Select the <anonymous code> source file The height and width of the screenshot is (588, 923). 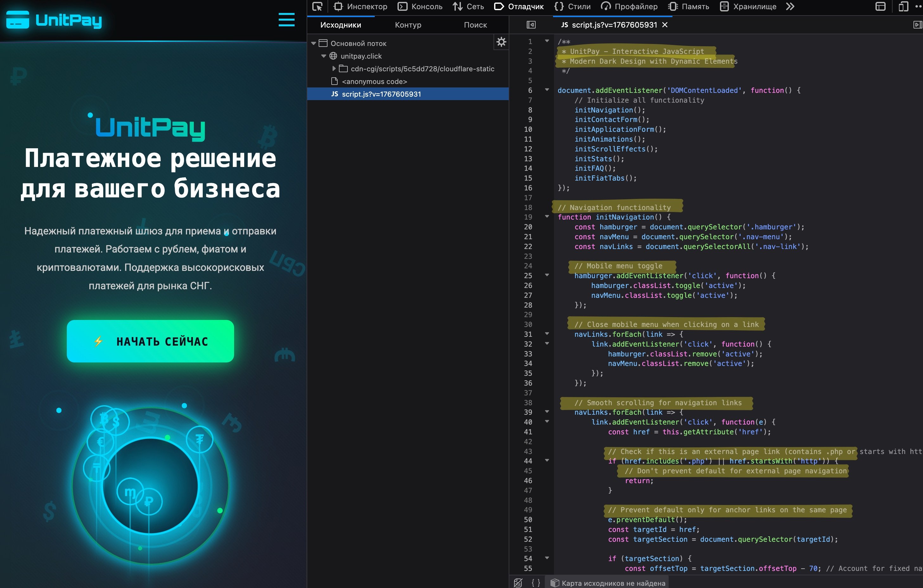(x=374, y=81)
